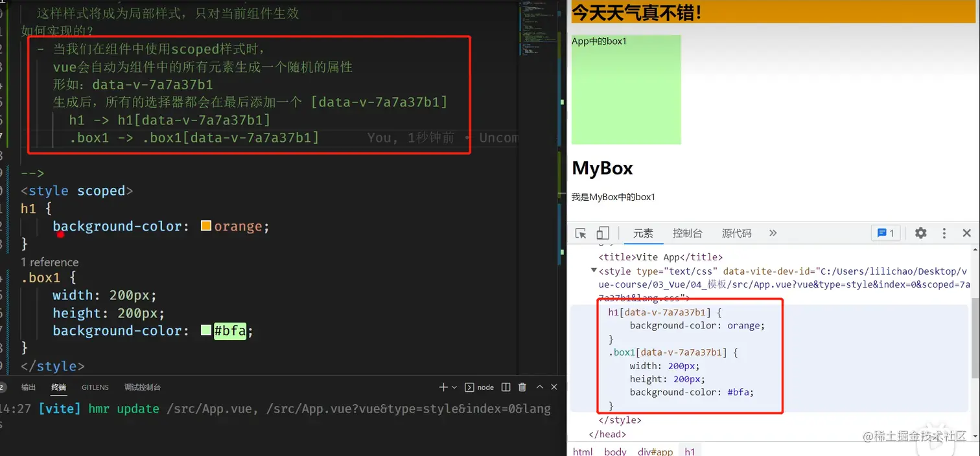
Task: Click the GitLens blame 'You, 1秒钟前' annotation
Action: point(410,138)
